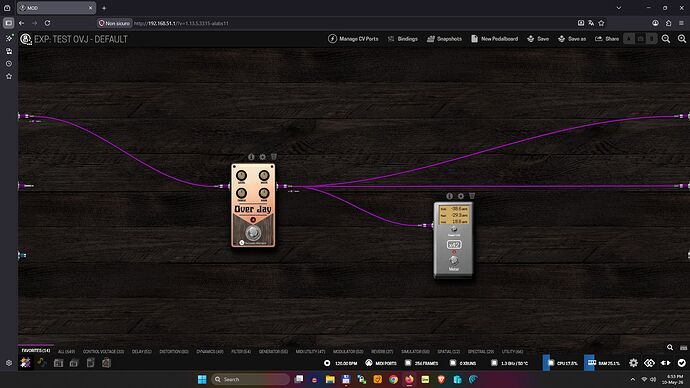Click Over Jay top-right knob
This screenshot has height=388, width=690.
pyautogui.click(x=264, y=175)
